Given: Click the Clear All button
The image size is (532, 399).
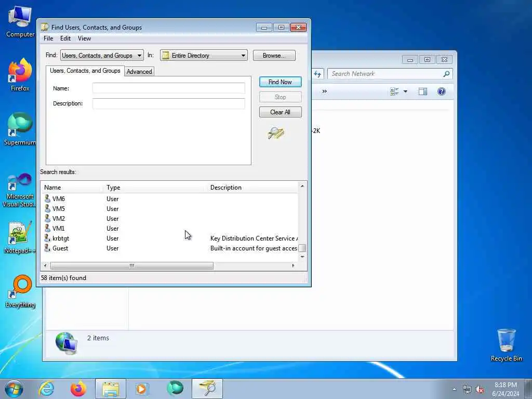Looking at the screenshot, I should coord(280,112).
